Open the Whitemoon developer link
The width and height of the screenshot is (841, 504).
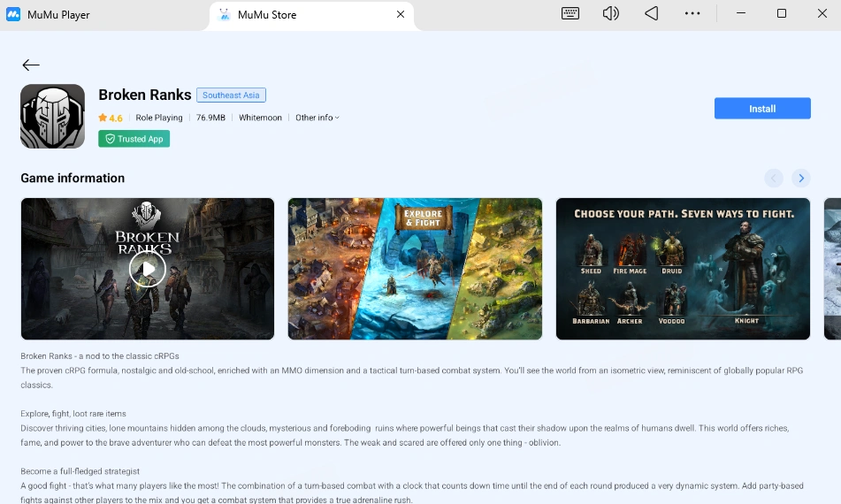pos(260,118)
